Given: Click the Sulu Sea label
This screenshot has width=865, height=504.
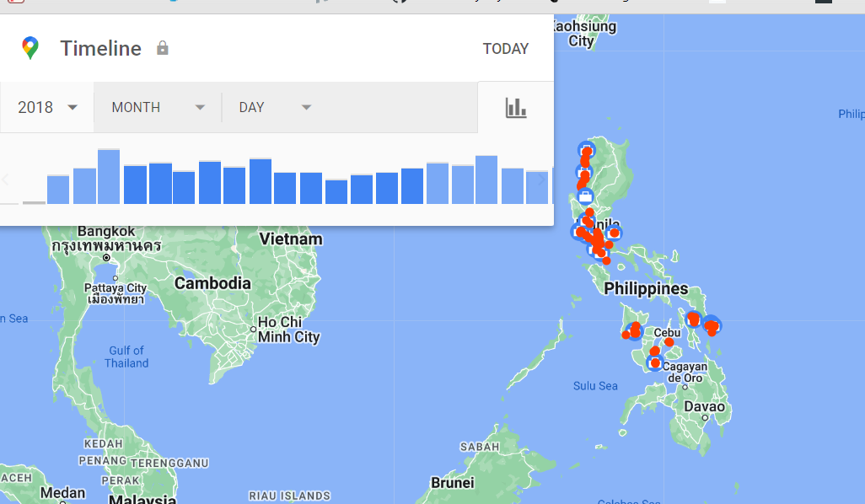Looking at the screenshot, I should [595, 386].
